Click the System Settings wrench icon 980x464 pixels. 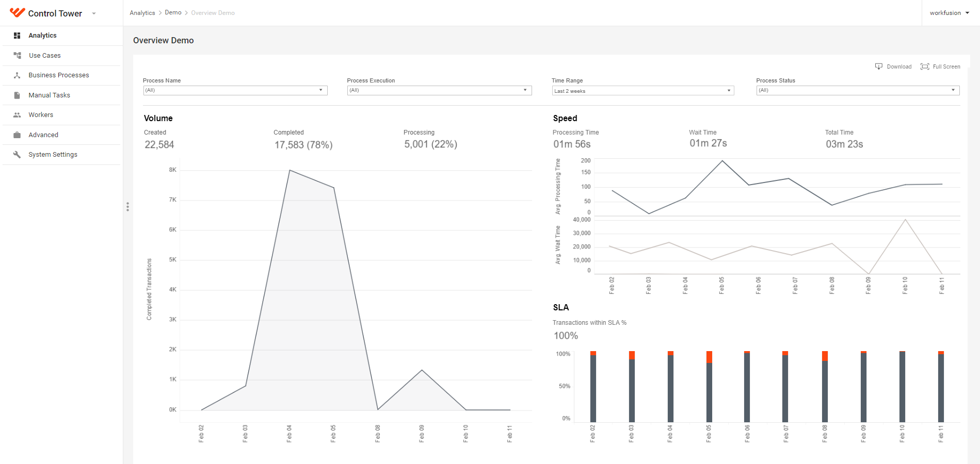pos(17,155)
